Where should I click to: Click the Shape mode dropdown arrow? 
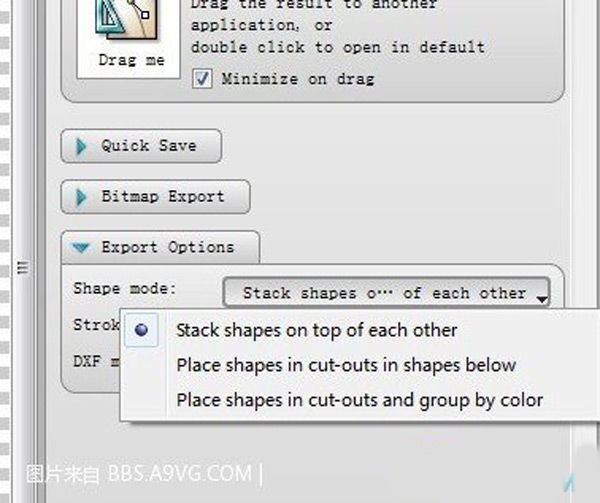(541, 300)
